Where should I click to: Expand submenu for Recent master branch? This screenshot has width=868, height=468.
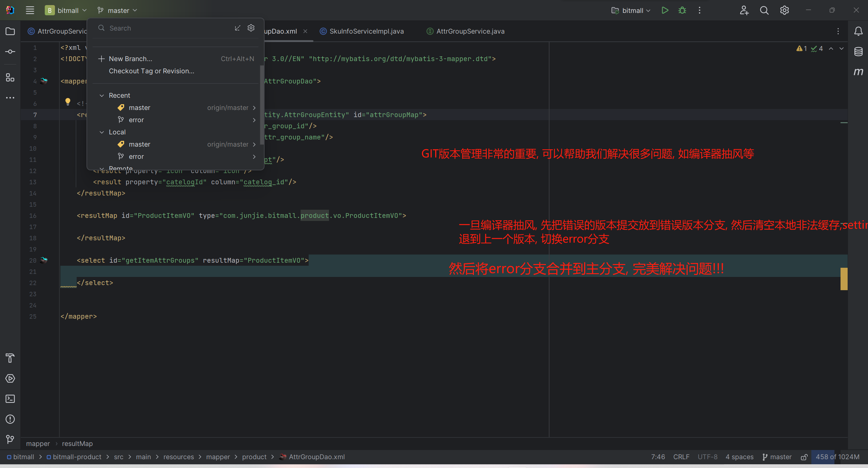(254, 108)
